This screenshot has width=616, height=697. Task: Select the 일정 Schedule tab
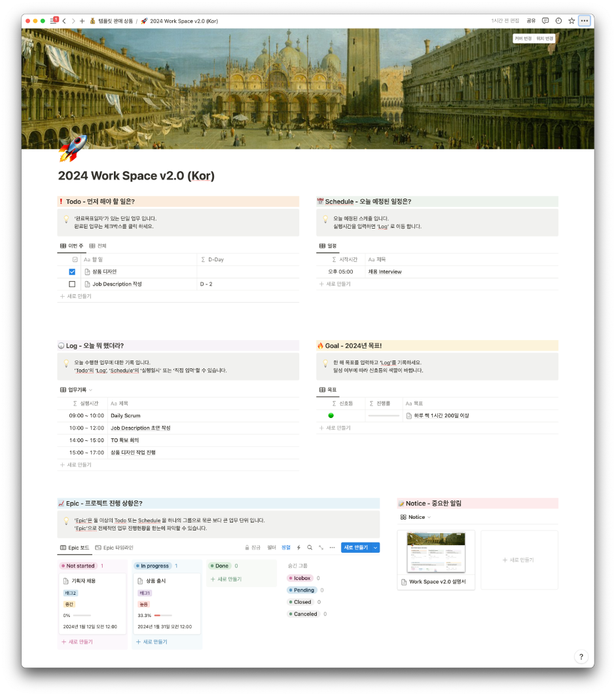click(x=328, y=246)
